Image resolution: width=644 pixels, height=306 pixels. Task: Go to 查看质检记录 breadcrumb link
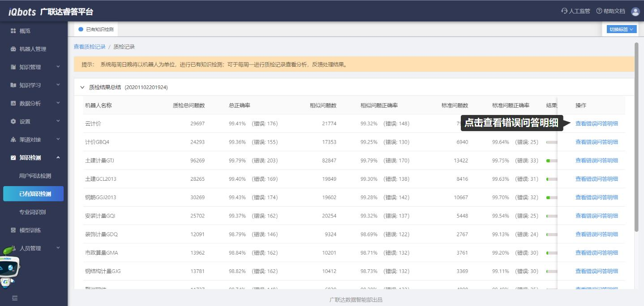90,47
